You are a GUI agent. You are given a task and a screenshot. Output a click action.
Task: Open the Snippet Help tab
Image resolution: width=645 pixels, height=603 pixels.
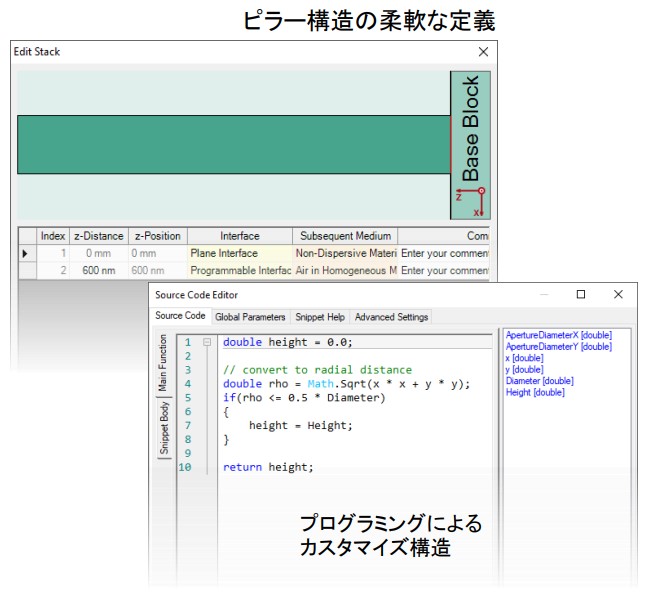pos(319,317)
